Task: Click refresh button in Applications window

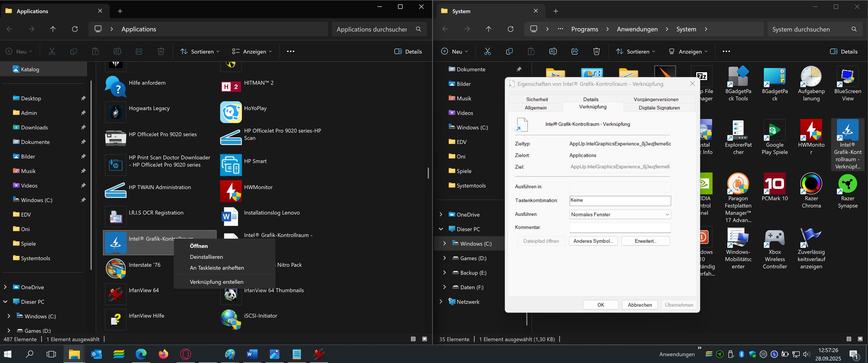Action: [75, 29]
